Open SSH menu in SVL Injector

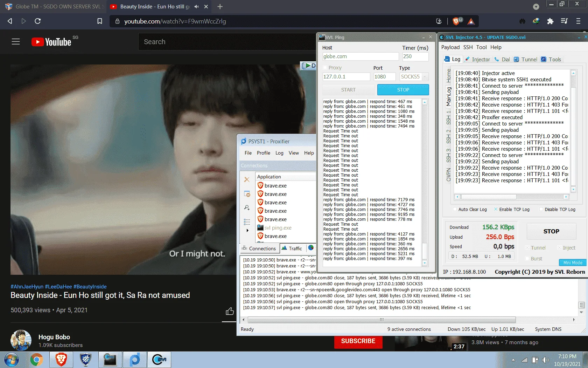pos(468,47)
